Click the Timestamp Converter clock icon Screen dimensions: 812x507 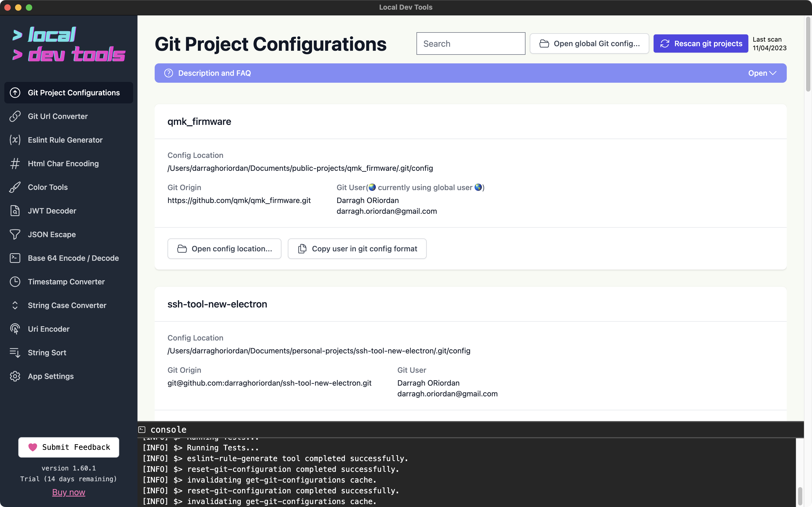pyautogui.click(x=15, y=282)
